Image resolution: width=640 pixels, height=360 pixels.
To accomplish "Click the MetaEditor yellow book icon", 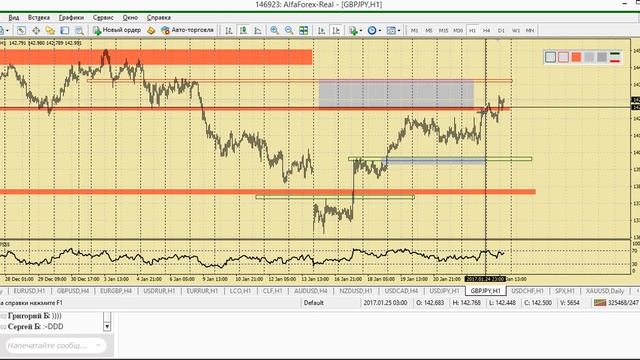I will (x=151, y=31).
